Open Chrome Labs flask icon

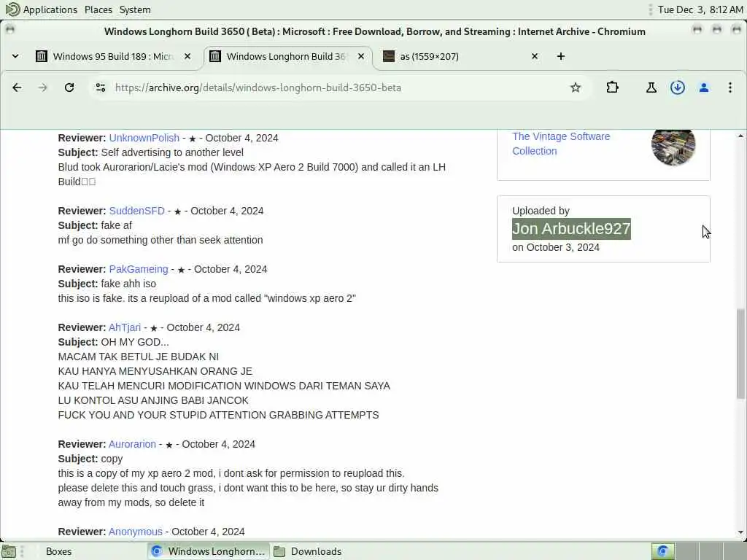651,87
